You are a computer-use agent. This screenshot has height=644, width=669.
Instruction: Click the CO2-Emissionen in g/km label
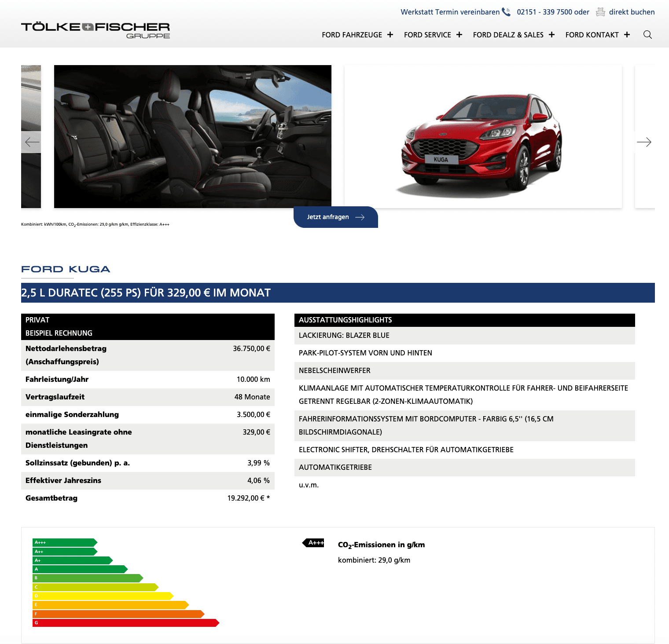[381, 545]
